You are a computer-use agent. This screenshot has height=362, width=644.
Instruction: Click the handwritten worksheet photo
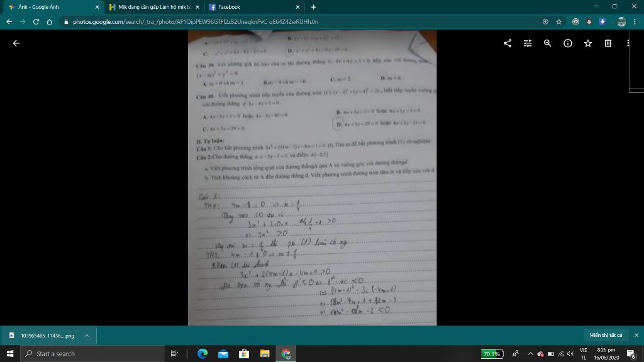click(x=312, y=177)
